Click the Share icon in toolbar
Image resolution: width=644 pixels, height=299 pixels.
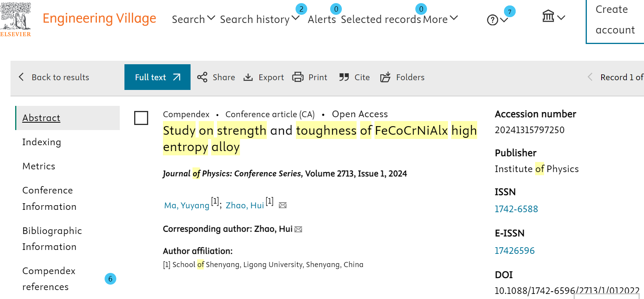pyautogui.click(x=202, y=77)
